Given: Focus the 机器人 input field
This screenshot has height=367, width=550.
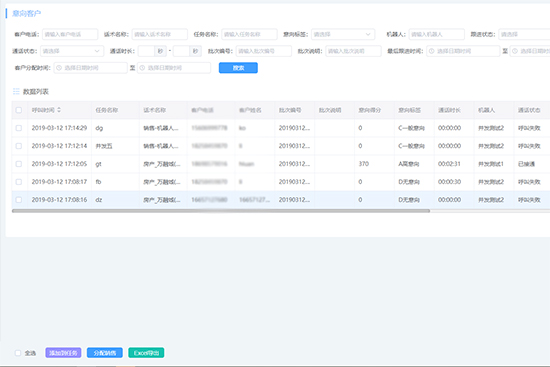Looking at the screenshot, I should pyautogui.click(x=437, y=34).
